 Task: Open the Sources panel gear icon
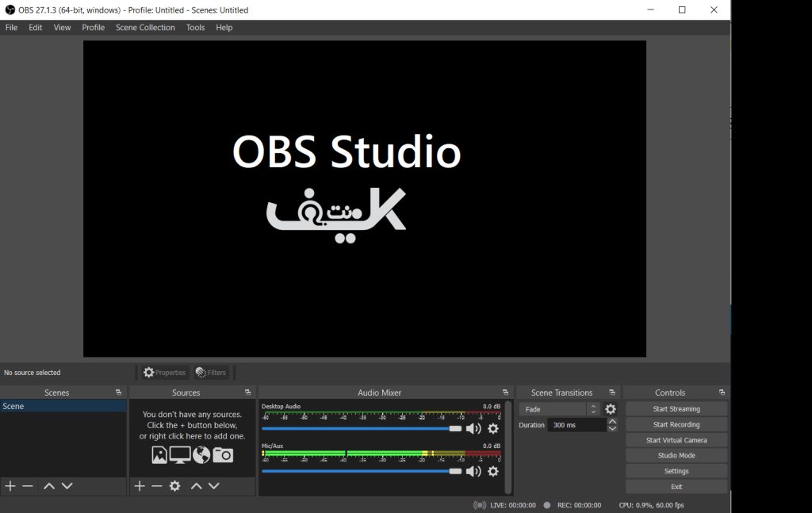174,486
